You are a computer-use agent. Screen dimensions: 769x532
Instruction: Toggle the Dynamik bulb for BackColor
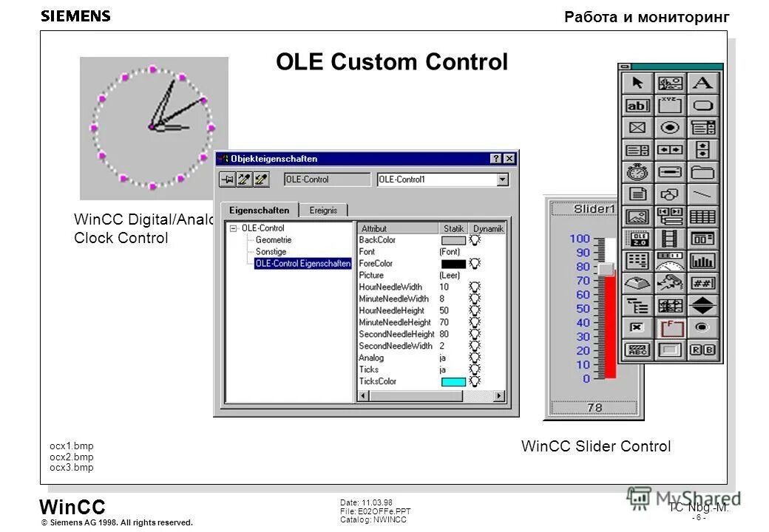tap(475, 240)
